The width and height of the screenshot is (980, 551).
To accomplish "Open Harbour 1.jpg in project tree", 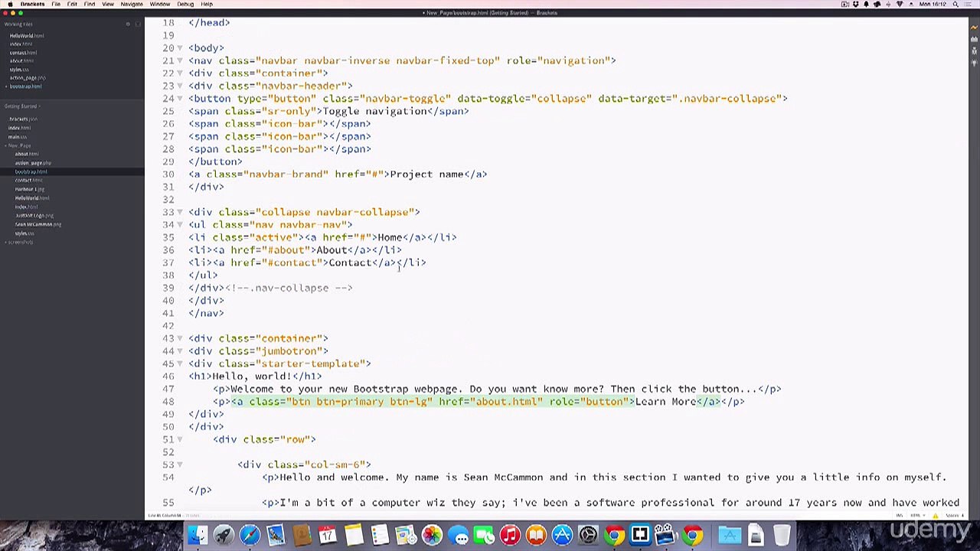I will (30, 189).
